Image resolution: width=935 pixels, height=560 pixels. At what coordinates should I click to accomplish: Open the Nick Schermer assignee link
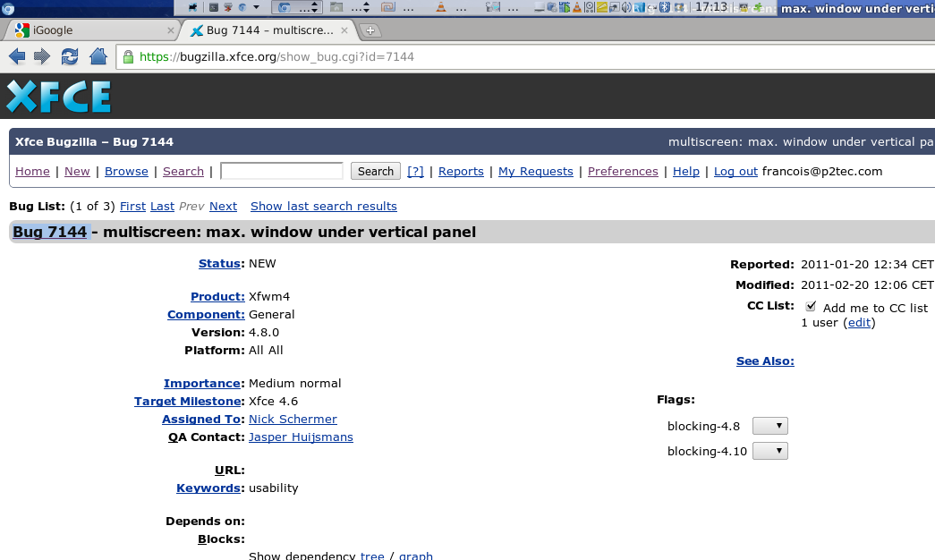(x=293, y=419)
